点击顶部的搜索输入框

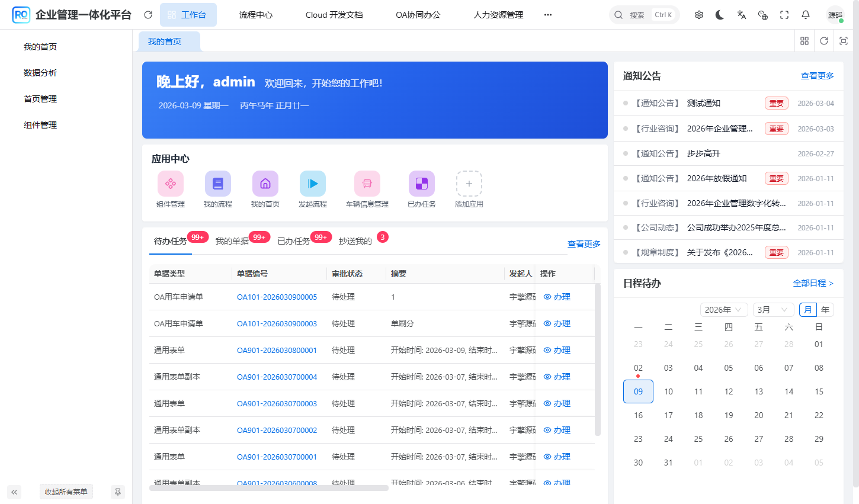[644, 14]
